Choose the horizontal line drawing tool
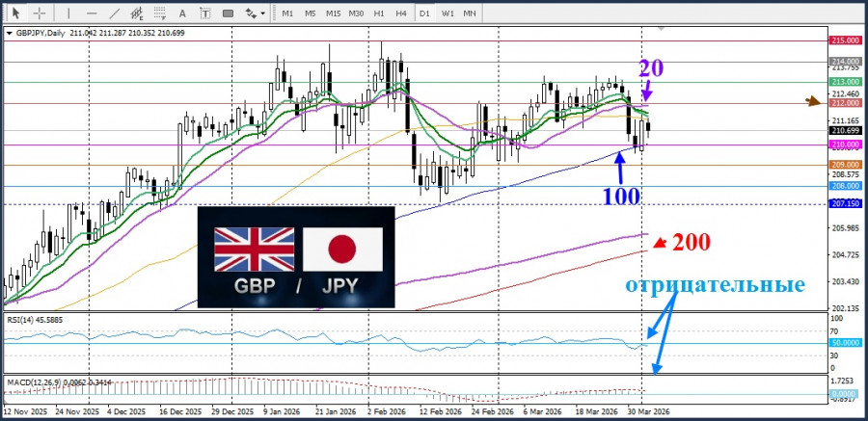This screenshot has width=868, height=421. pos(92,13)
